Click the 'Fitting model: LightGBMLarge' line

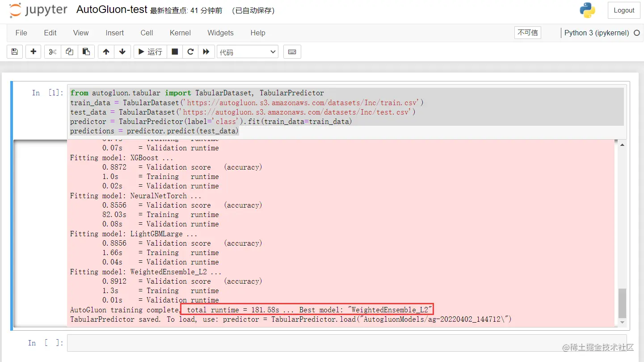point(134,234)
